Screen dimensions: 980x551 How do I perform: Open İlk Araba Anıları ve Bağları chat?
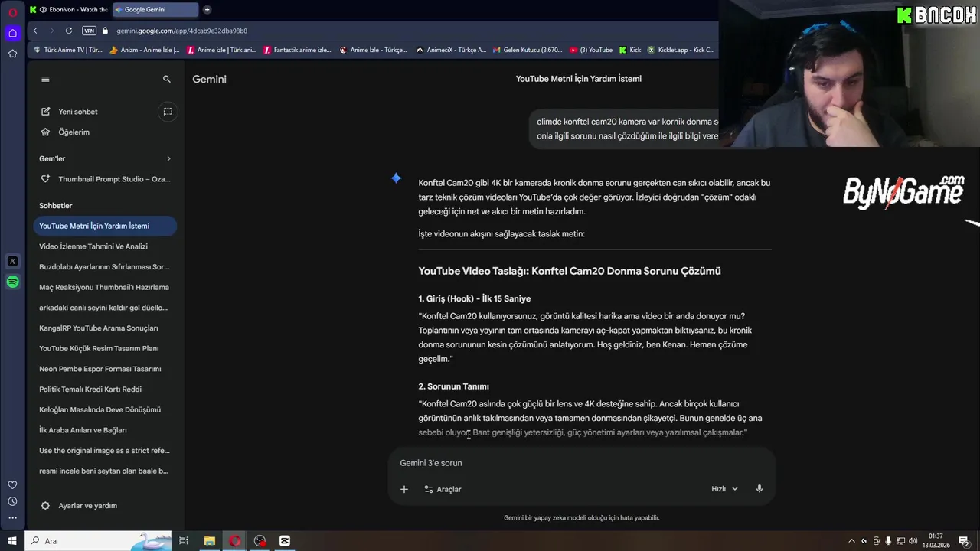pyautogui.click(x=106, y=430)
